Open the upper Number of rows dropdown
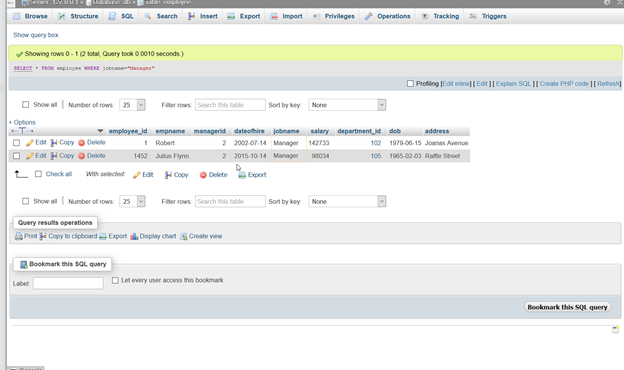The height and width of the screenshot is (370, 624). click(133, 105)
